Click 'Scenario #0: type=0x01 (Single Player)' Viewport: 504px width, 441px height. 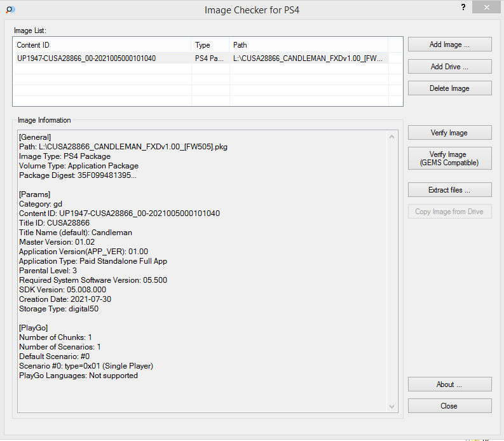point(86,366)
